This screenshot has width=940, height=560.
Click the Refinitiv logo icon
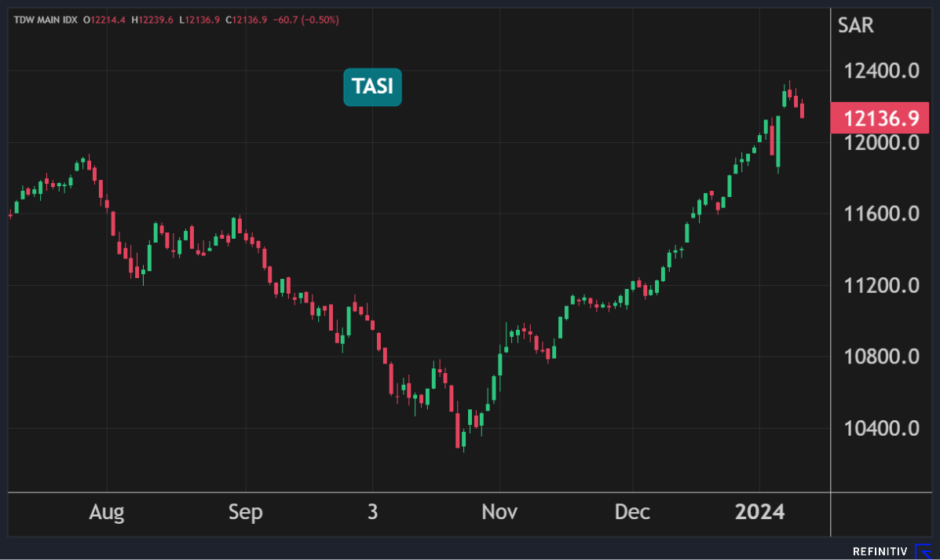click(x=923, y=551)
